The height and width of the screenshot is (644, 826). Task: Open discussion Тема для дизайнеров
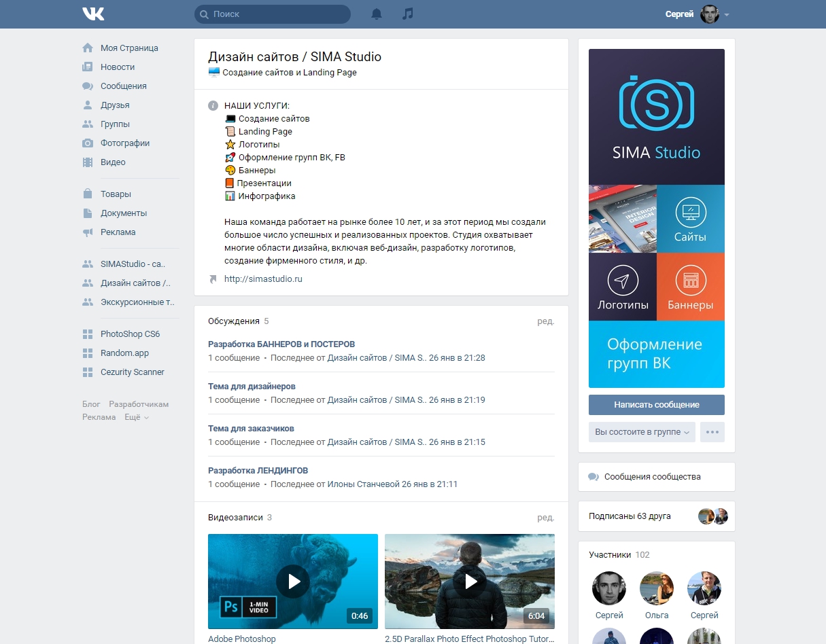point(252,387)
